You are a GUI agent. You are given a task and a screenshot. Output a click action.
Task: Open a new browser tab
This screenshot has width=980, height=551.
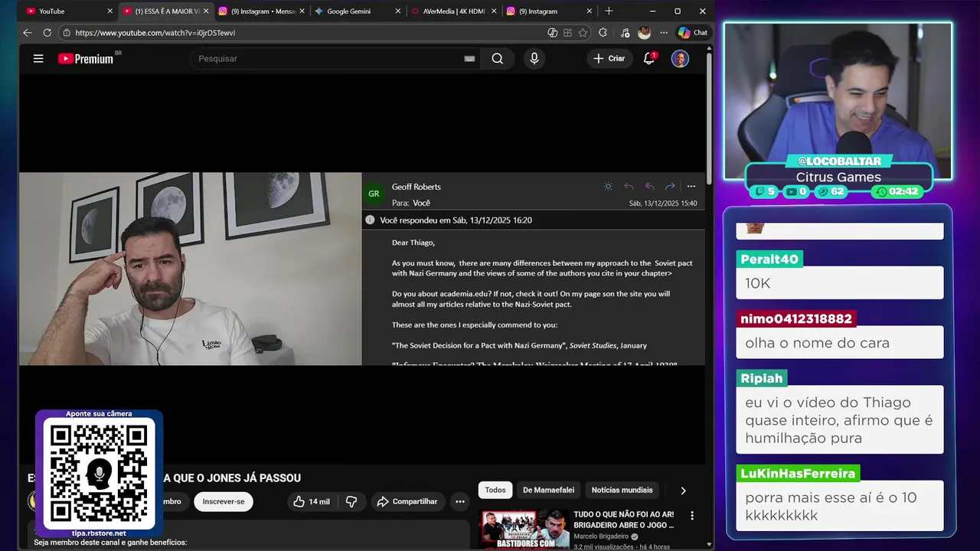point(609,11)
